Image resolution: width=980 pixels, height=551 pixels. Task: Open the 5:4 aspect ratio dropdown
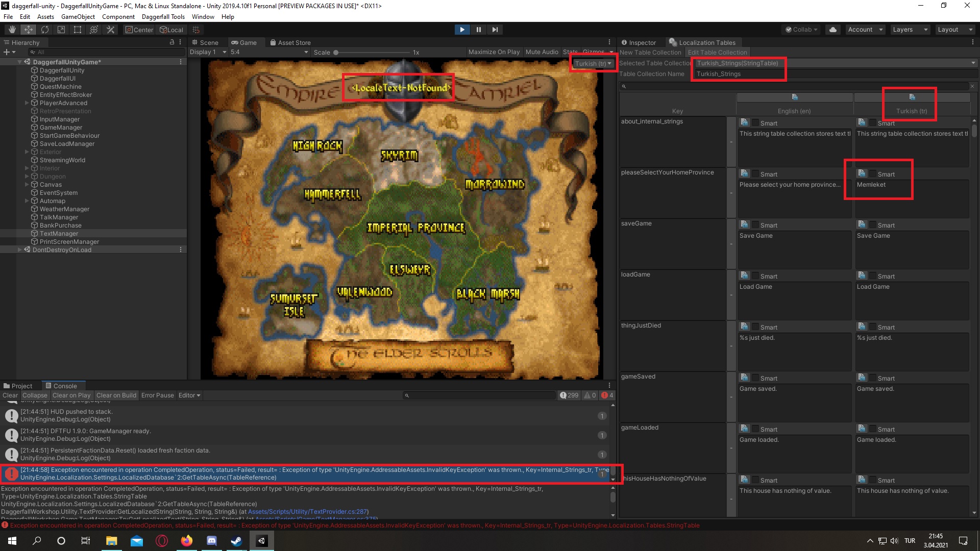coord(269,52)
